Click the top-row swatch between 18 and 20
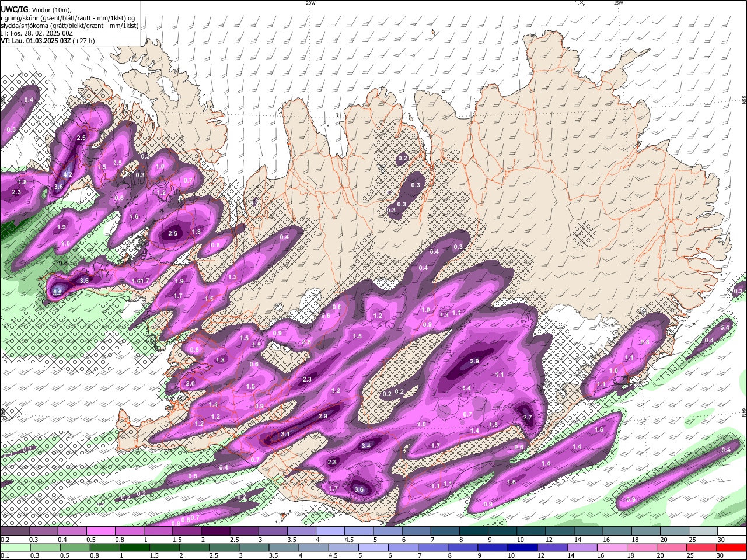Image resolution: width=747 pixels, height=560 pixels. 646,531
